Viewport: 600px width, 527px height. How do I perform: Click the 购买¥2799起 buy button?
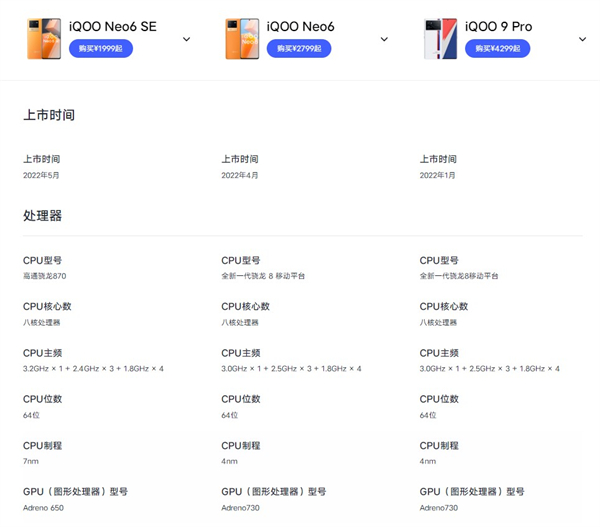[x=299, y=49]
